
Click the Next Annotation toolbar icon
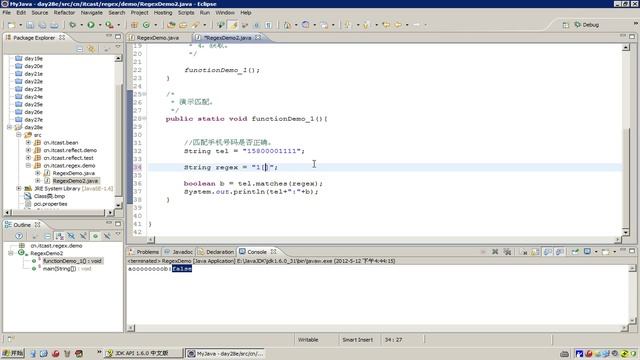coord(348,25)
